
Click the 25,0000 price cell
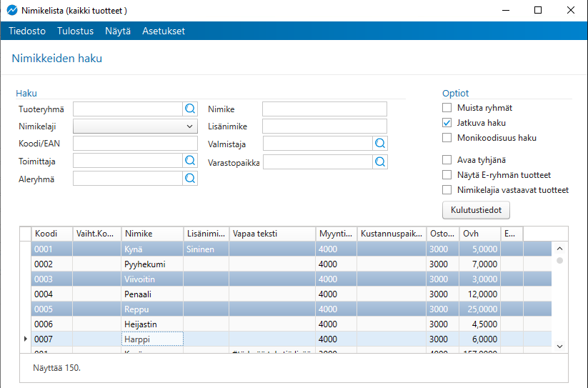click(480, 309)
